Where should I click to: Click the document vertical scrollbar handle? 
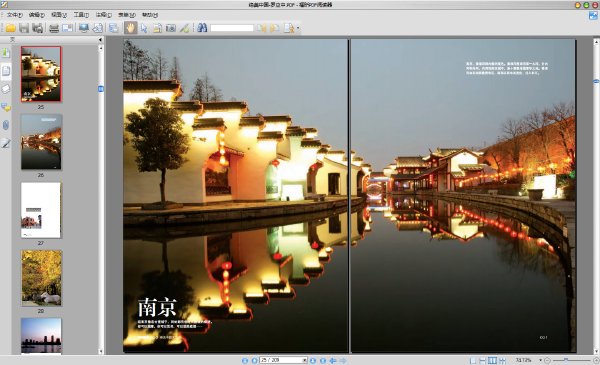coord(596,81)
